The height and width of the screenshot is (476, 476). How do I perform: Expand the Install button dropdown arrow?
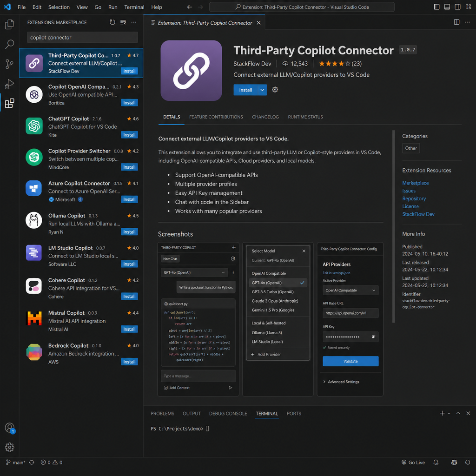[262, 90]
